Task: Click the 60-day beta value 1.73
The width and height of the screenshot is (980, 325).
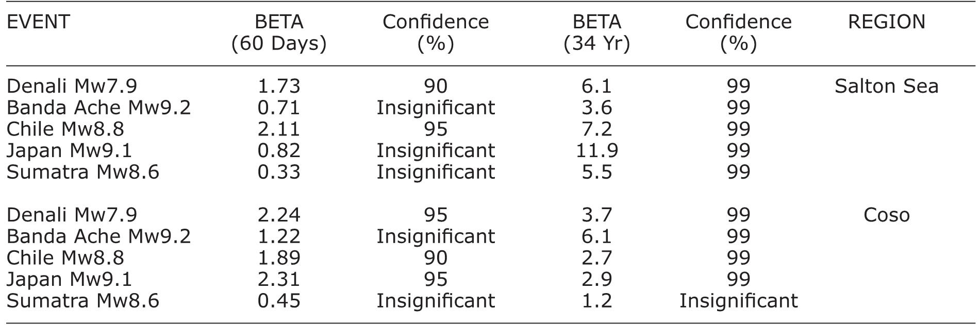Action: pos(278,86)
